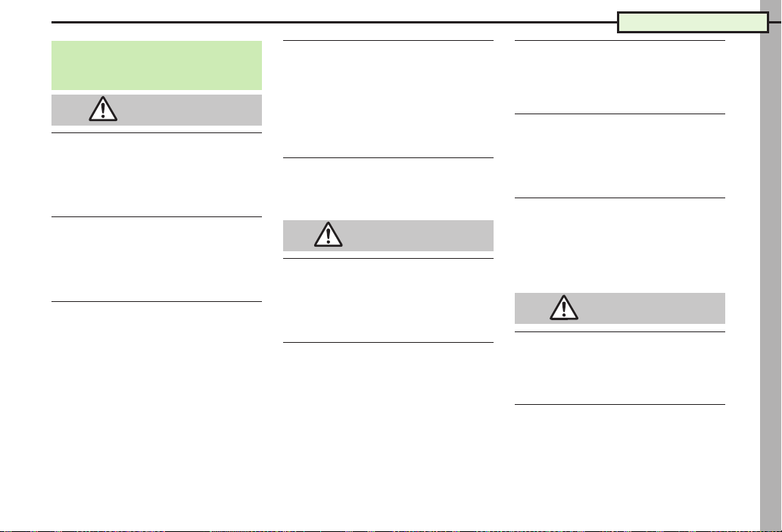This screenshot has height=532, width=782.
Task: Click the pale green bordered box at top right
Action: [693, 23]
